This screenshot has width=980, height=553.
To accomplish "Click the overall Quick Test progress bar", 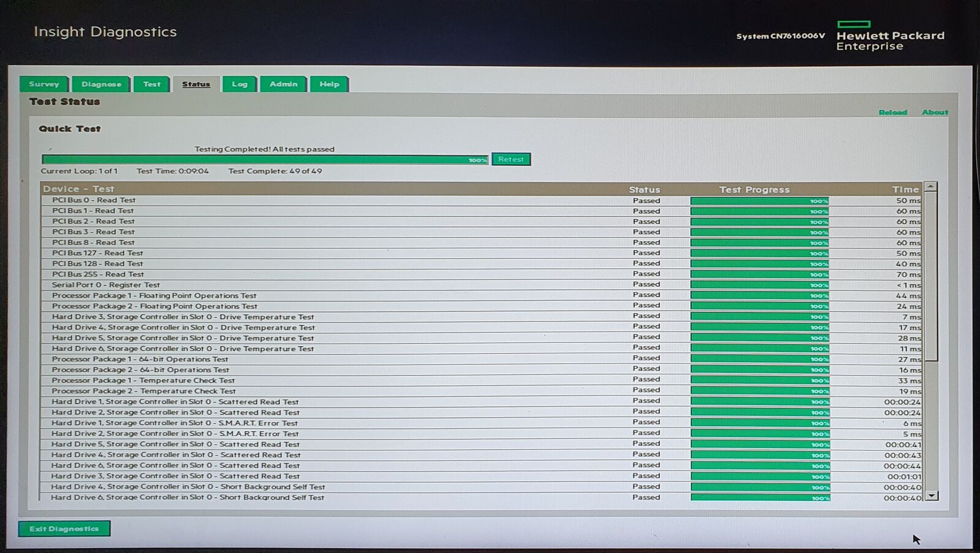I will 265,160.
